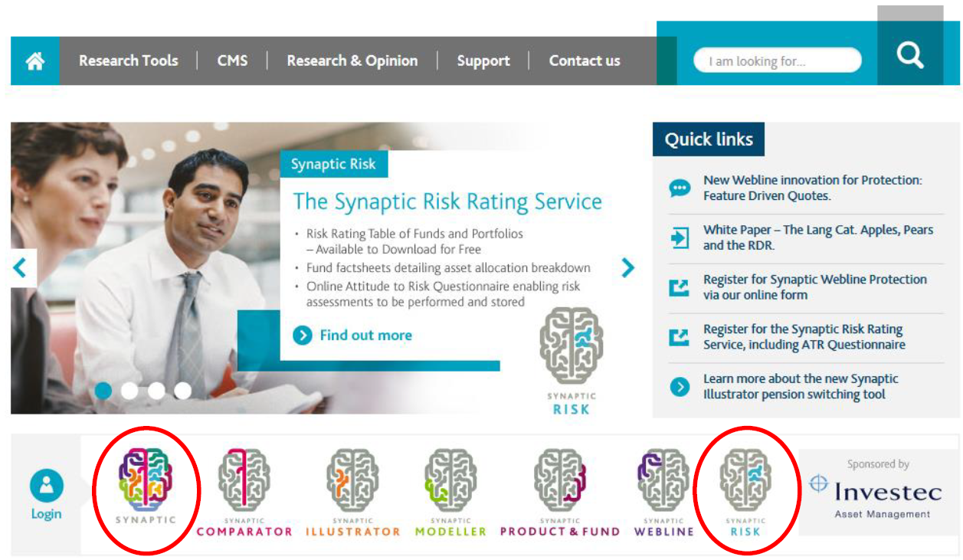Viewport: 963px width, 560px height.
Task: Click the Login user icon
Action: pyautogui.click(x=46, y=486)
